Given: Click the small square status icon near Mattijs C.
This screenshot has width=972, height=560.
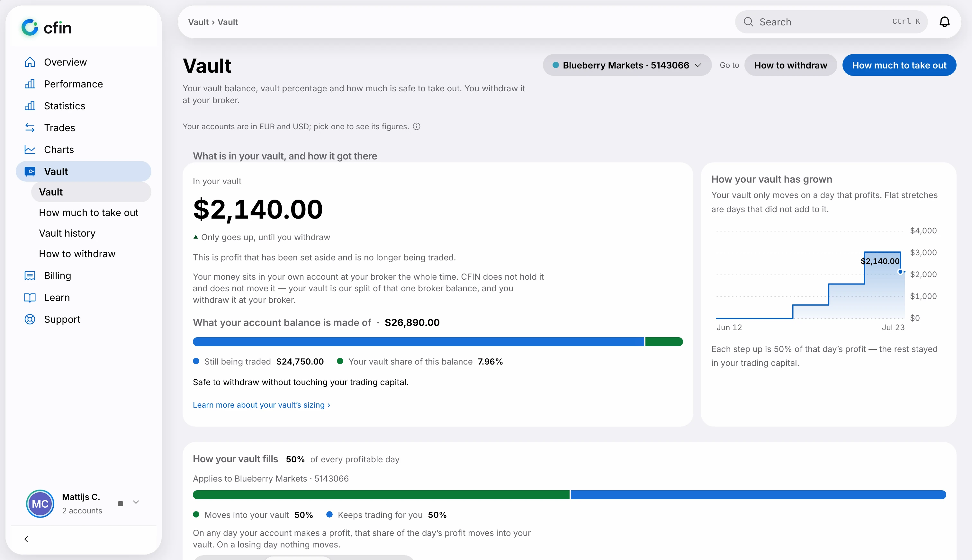Looking at the screenshot, I should tap(120, 503).
